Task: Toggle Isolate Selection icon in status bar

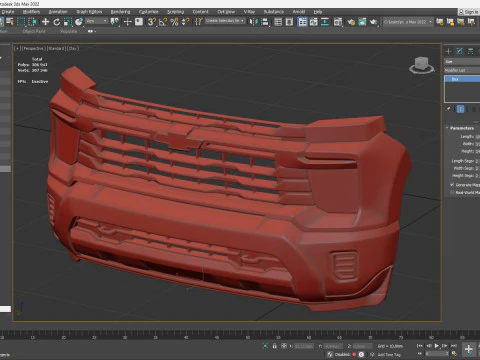Action: click(x=265, y=346)
